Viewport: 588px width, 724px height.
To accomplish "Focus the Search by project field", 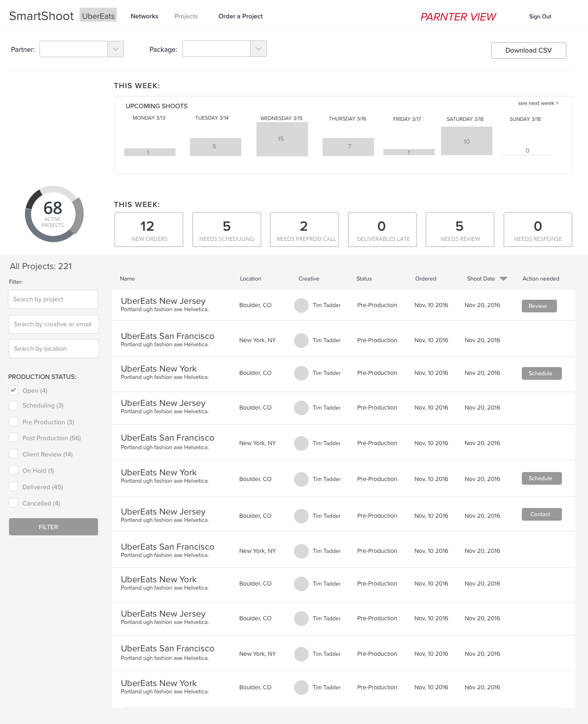I will 53,299.
